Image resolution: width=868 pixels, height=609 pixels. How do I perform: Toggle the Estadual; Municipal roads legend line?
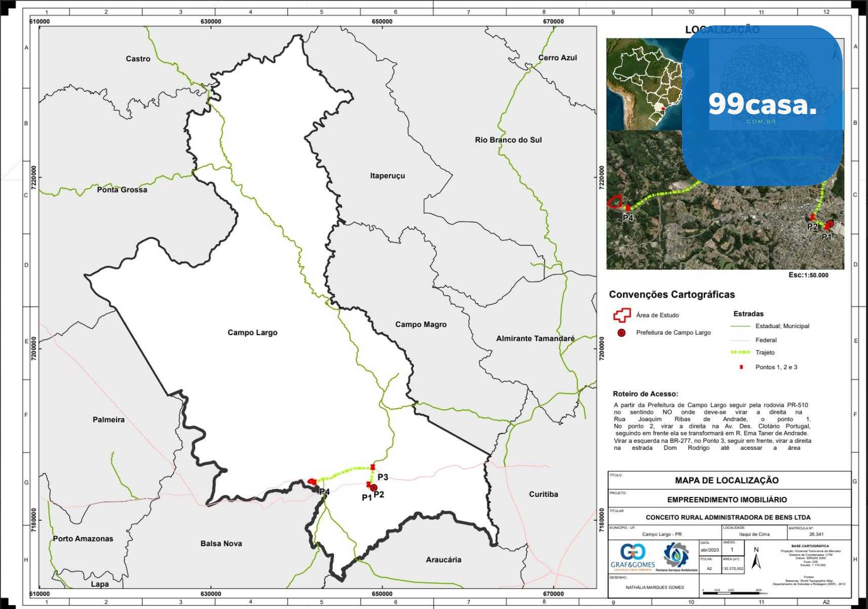point(739,326)
